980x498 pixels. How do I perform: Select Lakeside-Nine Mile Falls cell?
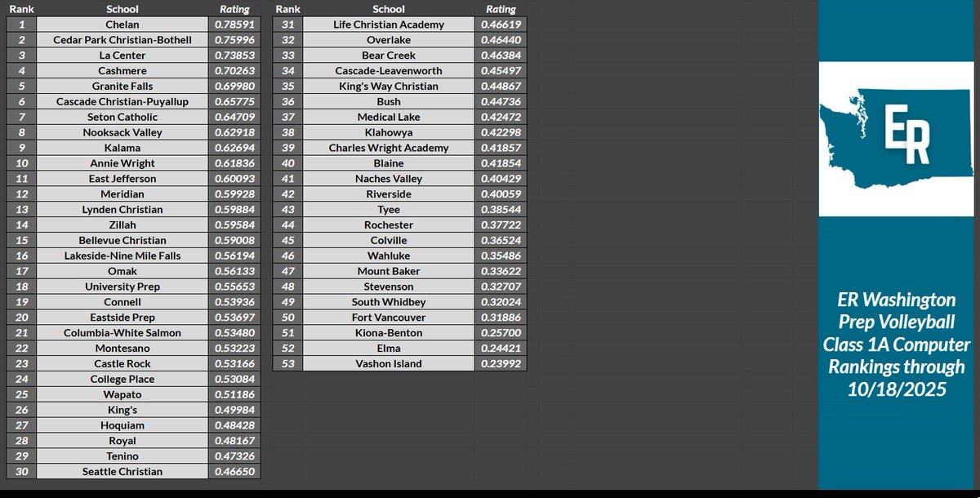pyautogui.click(x=122, y=256)
